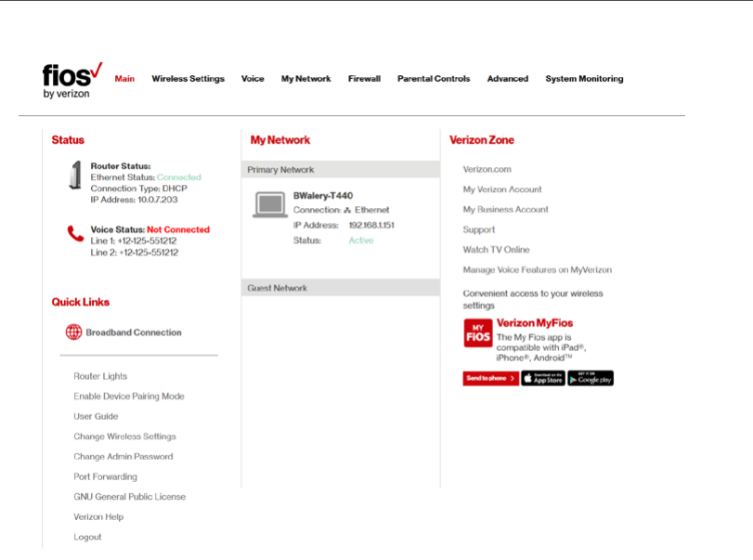
Task: Click the fios by verizon logo
Action: coord(72,81)
